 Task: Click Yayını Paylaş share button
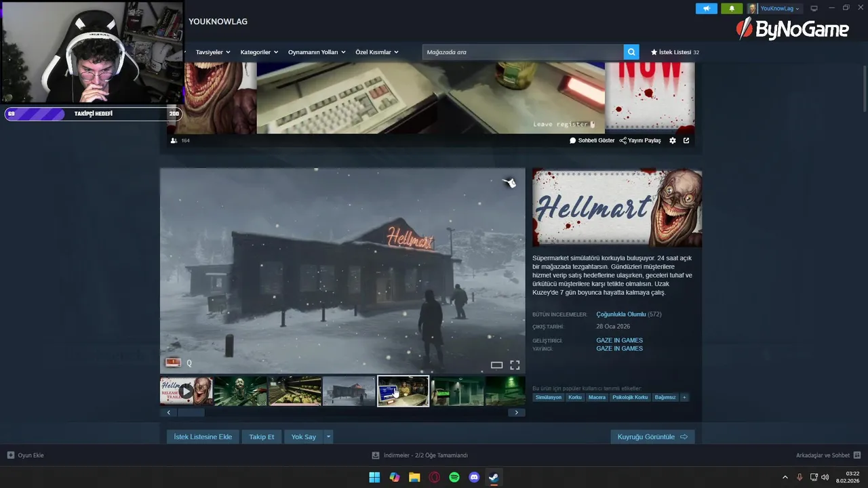click(x=640, y=140)
